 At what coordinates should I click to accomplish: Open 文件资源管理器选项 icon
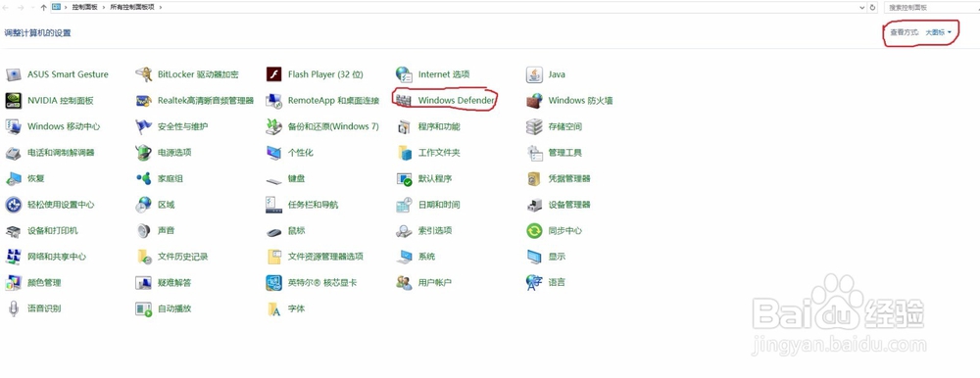point(273,257)
